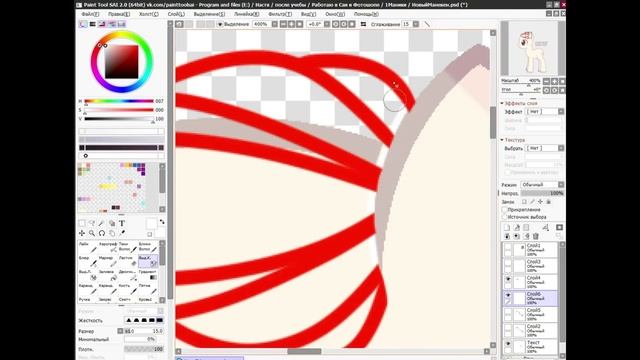The image size is (640, 360).
Task: Enable the Прикрепление checkbox
Action: pyautogui.click(x=504, y=209)
